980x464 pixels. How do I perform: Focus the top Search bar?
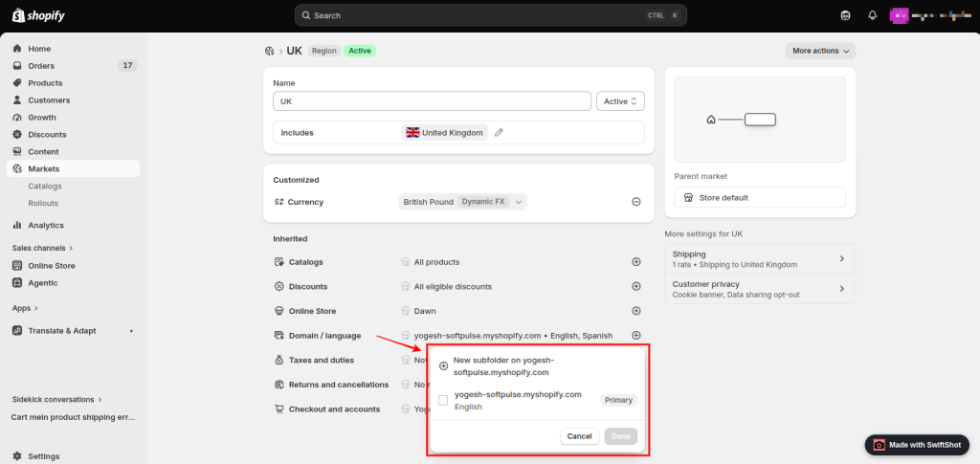point(491,15)
